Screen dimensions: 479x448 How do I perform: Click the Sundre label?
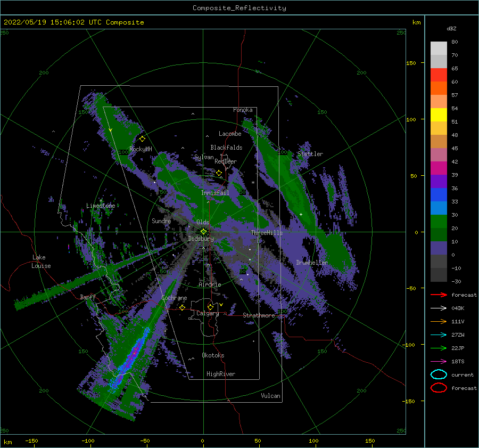pos(161,221)
